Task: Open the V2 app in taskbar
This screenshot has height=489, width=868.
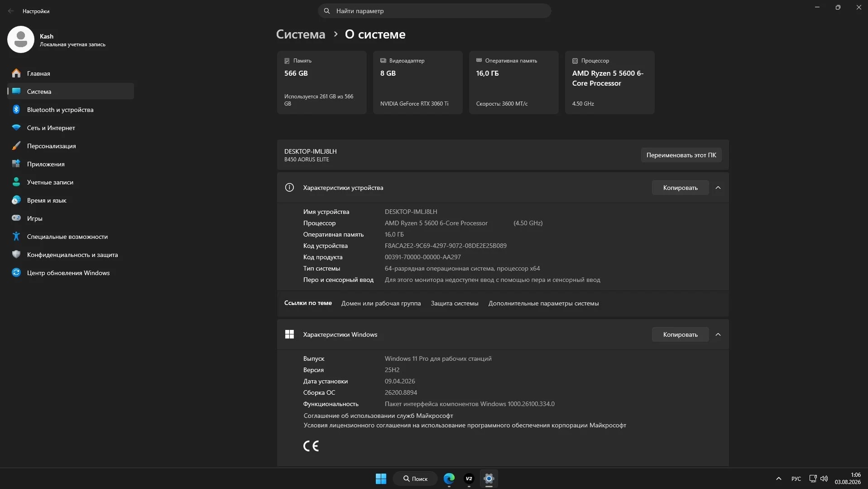Action: [469, 479]
